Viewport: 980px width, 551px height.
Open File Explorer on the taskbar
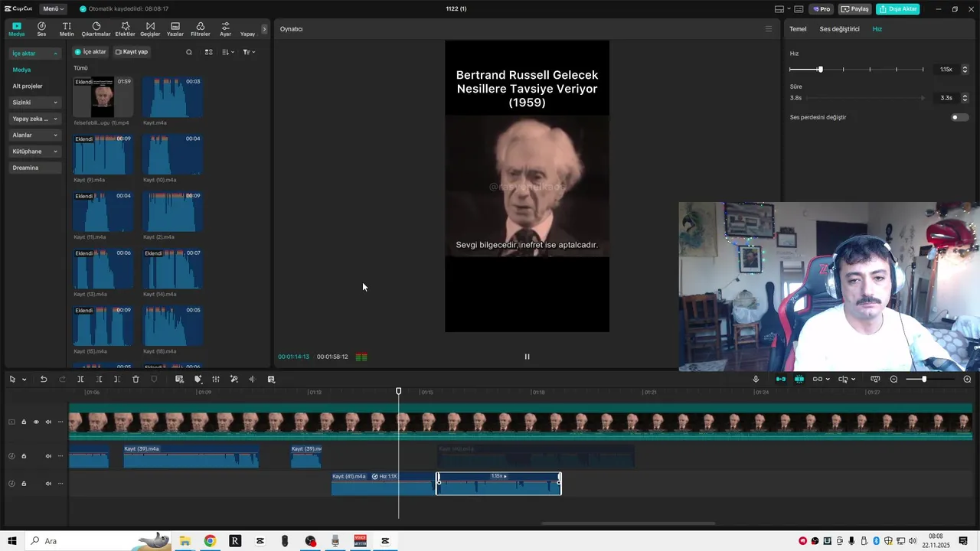click(185, 541)
